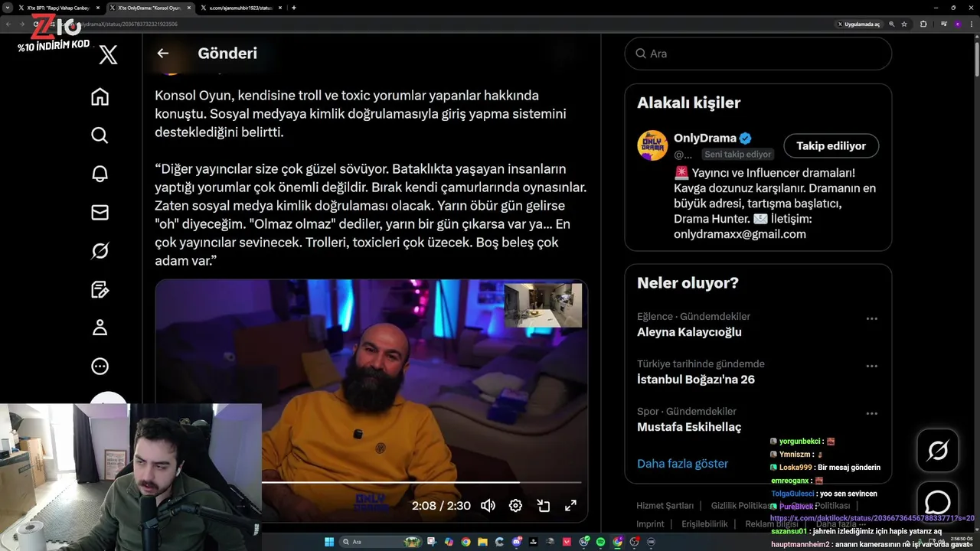The image size is (980, 551).
Task: Open Chrome extensions puzzle icon
Action: click(x=923, y=24)
